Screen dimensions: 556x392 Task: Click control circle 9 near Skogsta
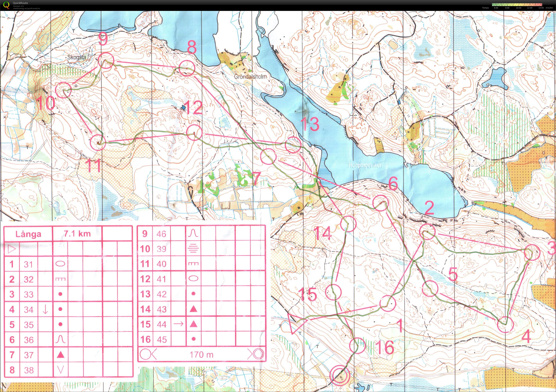(106, 61)
